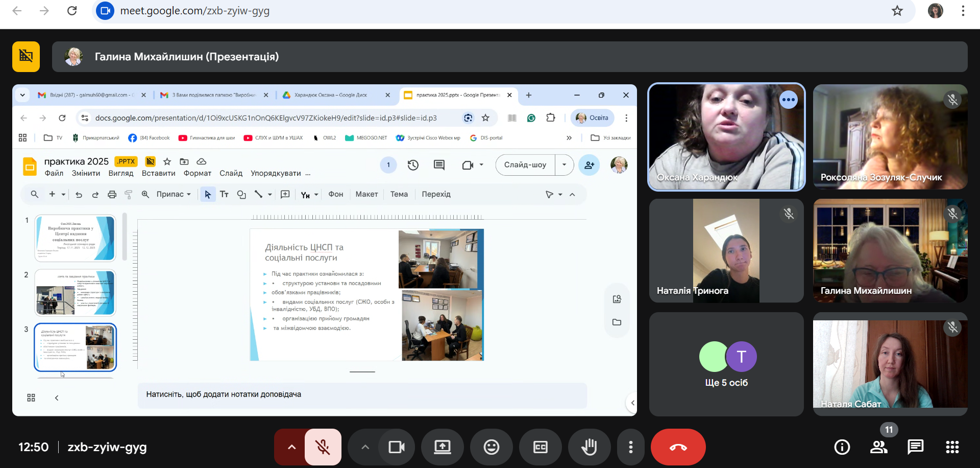Raise hand in the meeting
Screen dimensions: 980x468
(x=589, y=448)
